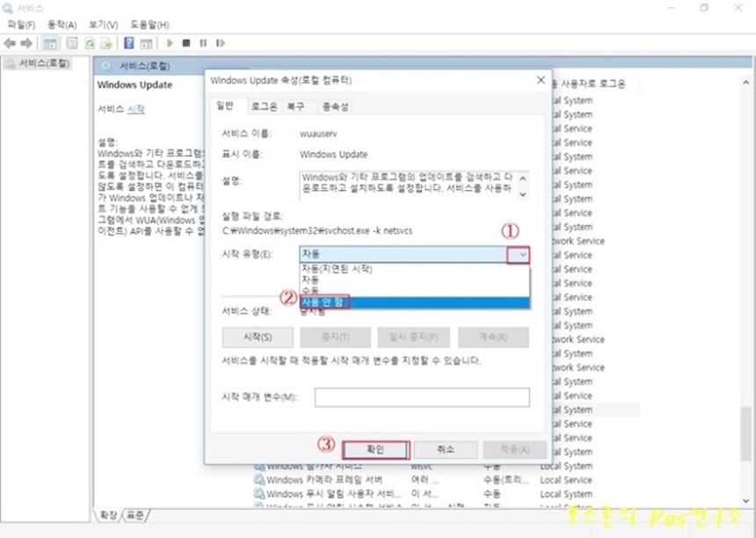756x538 pixels.
Task: Click gear icon of Windows 푸시 알림 사용자 서비스
Action: pyautogui.click(x=259, y=494)
